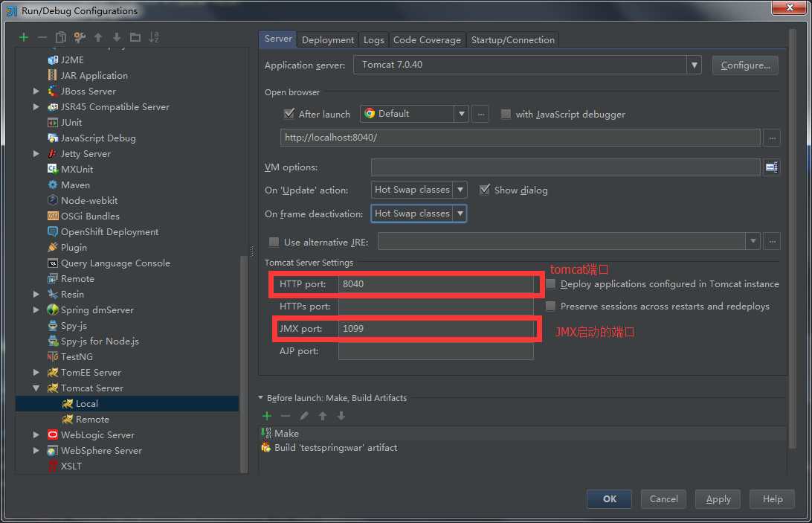The image size is (812, 523).
Task: Open VM options expand editor icon
Action: tap(772, 167)
